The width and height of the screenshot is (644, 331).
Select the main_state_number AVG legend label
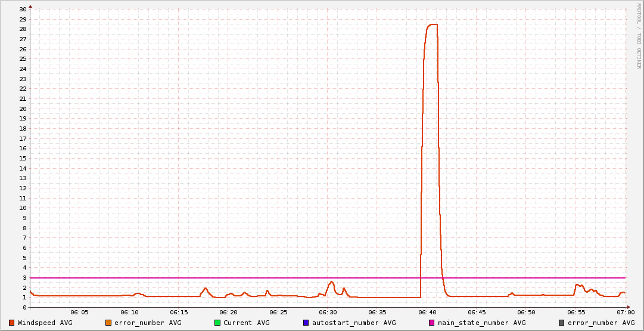point(482,323)
